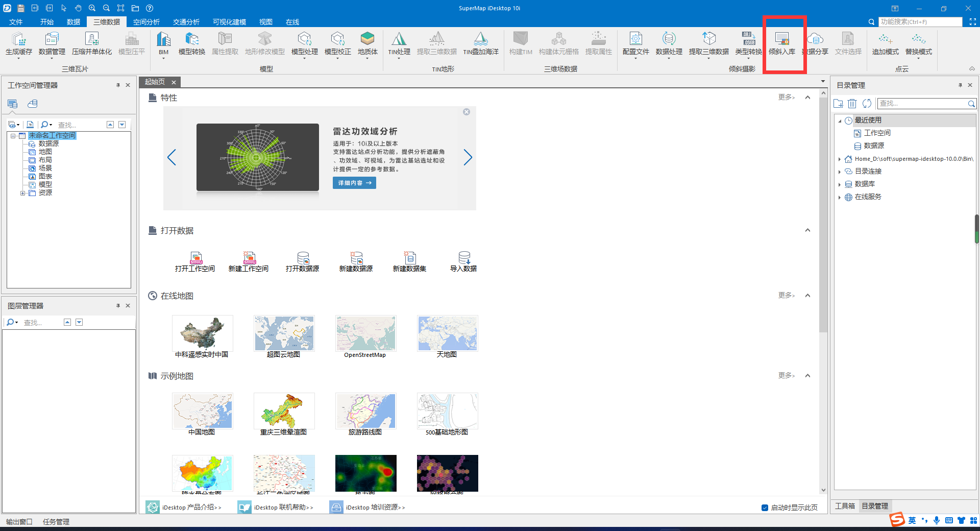This screenshot has width=980, height=531.
Task: Click the 详细内容 button
Action: (x=354, y=183)
